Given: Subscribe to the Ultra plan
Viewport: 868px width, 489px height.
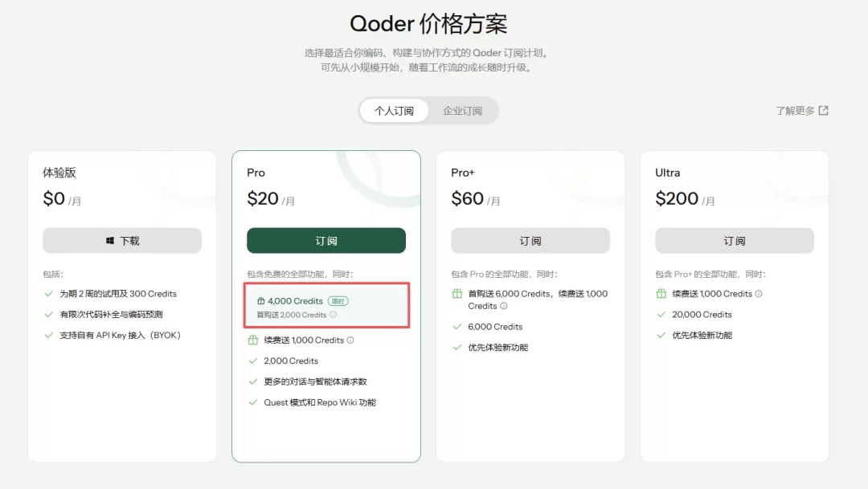Looking at the screenshot, I should click(x=735, y=241).
